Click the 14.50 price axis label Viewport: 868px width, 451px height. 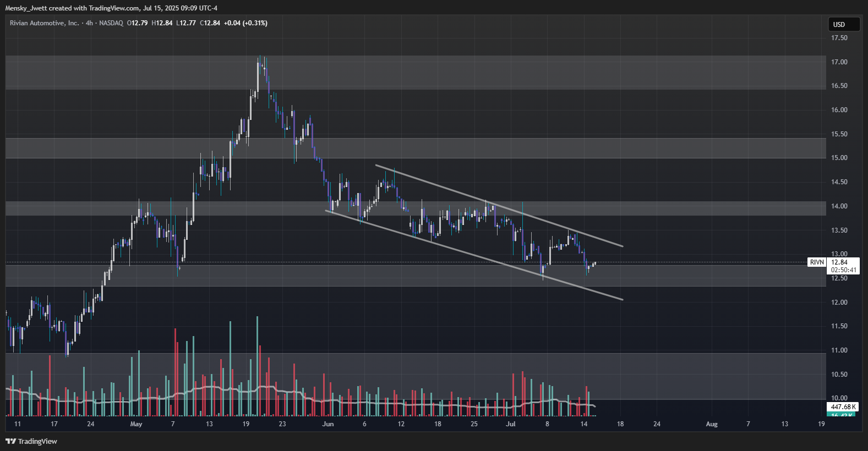tap(839, 182)
